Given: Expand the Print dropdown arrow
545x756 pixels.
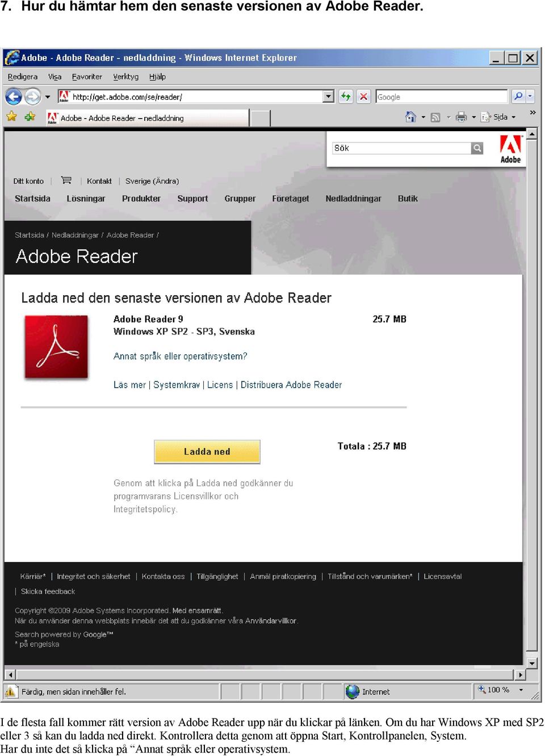Looking at the screenshot, I should 474,117.
